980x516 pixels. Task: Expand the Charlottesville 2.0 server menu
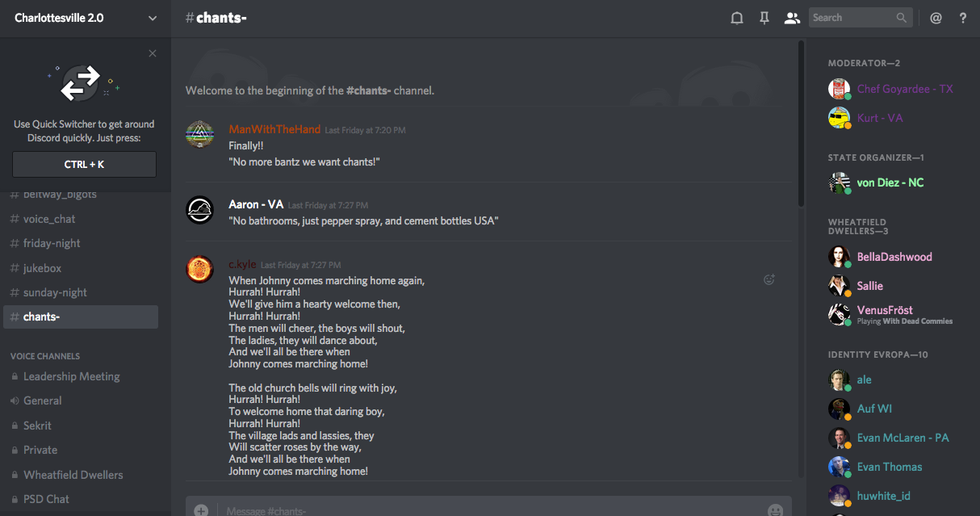click(153, 18)
